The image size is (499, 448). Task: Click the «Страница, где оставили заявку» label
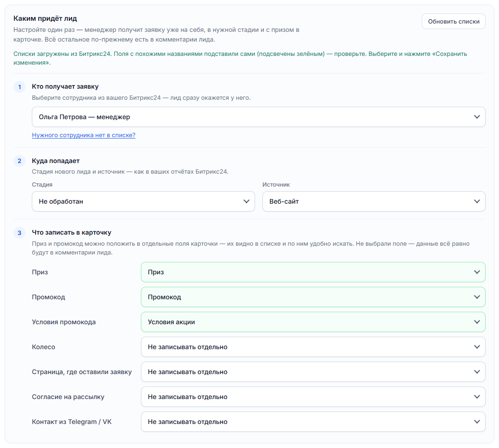pyautogui.click(x=82, y=372)
